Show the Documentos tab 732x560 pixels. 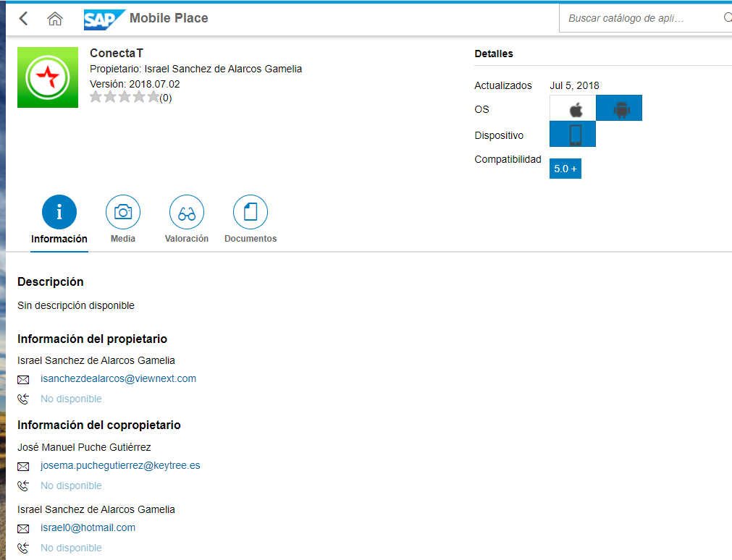point(251,213)
